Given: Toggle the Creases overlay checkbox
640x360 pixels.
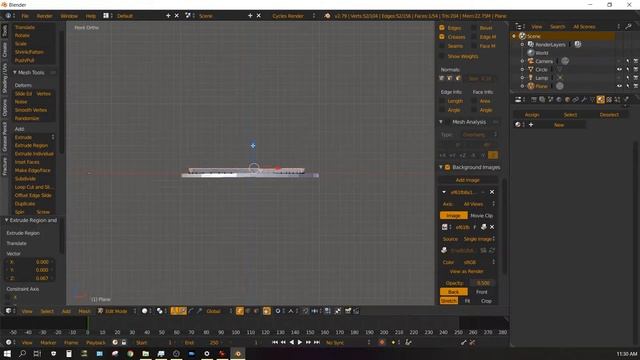Looking at the screenshot, I should [442, 37].
